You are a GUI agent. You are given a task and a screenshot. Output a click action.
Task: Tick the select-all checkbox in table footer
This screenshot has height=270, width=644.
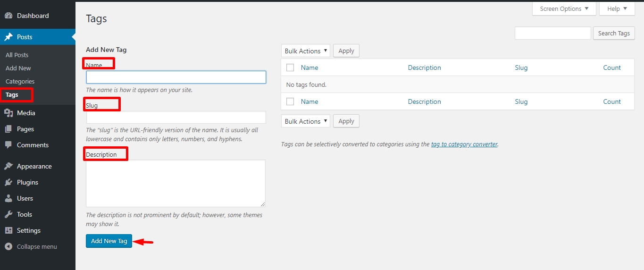(x=290, y=101)
